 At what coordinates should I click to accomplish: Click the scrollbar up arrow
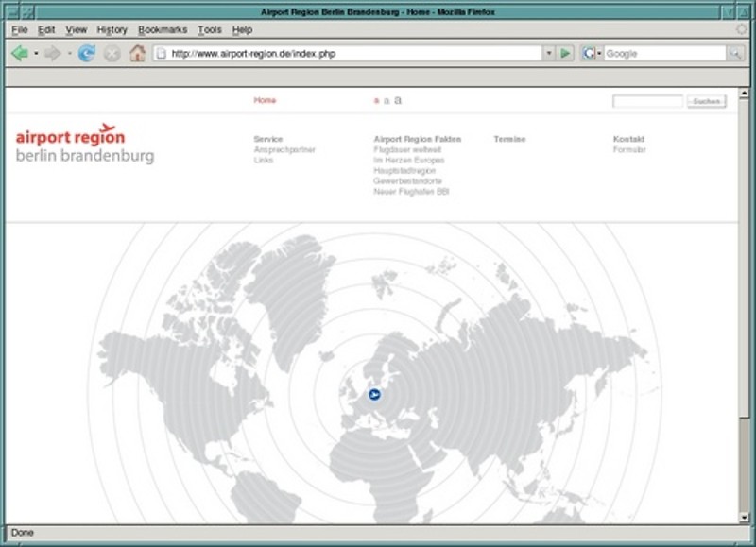click(744, 93)
